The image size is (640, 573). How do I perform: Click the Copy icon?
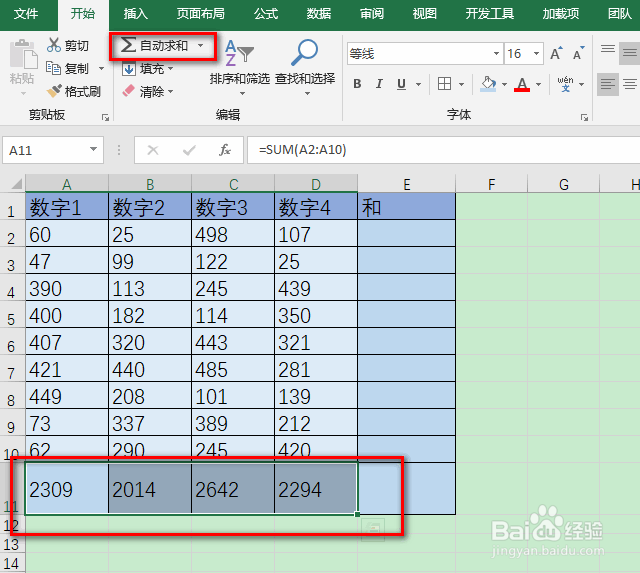(x=53, y=68)
